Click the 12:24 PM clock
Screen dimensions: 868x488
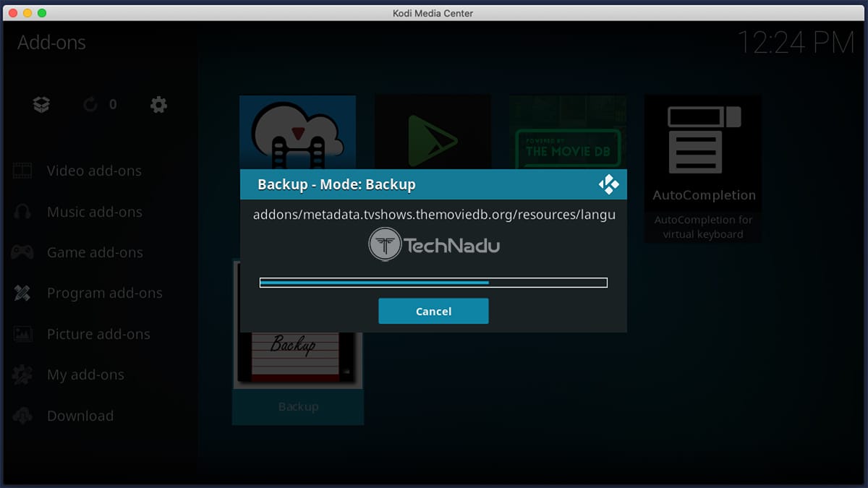tap(796, 43)
